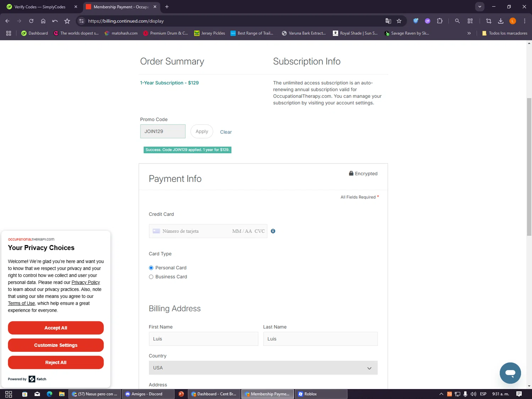Open the Premium Drum & C... bookmark
The width and height of the screenshot is (532, 399).
165,33
